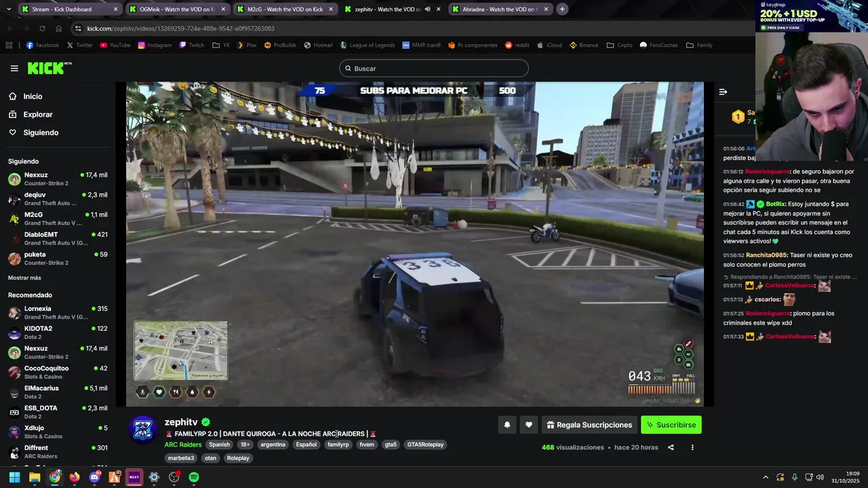Expand list with Mostrar más
868x488 pixels.
(24, 278)
